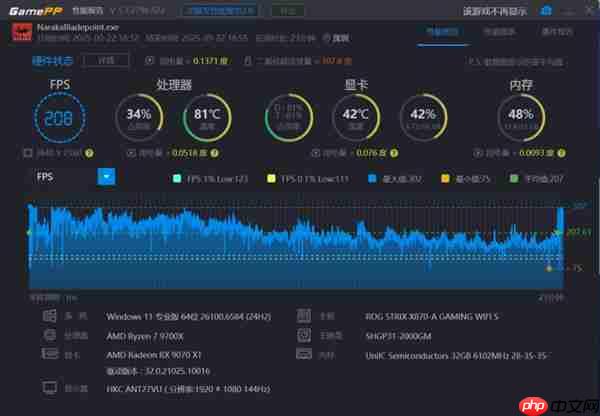
Task: Toggle the FPS 0.1% Low 111 legend
Action: [x=308, y=179]
